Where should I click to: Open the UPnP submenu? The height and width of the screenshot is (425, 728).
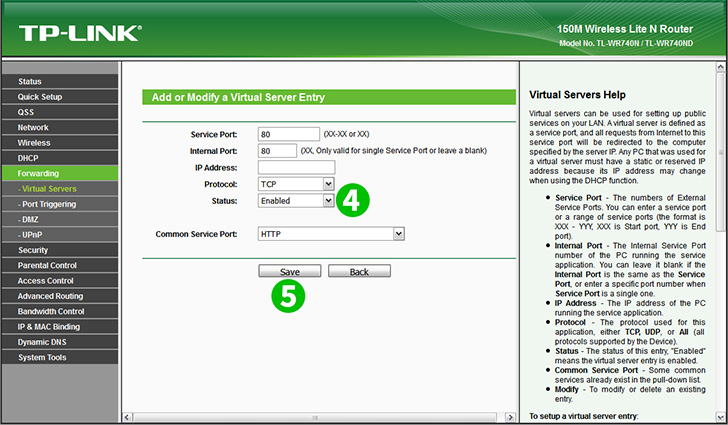(x=60, y=235)
